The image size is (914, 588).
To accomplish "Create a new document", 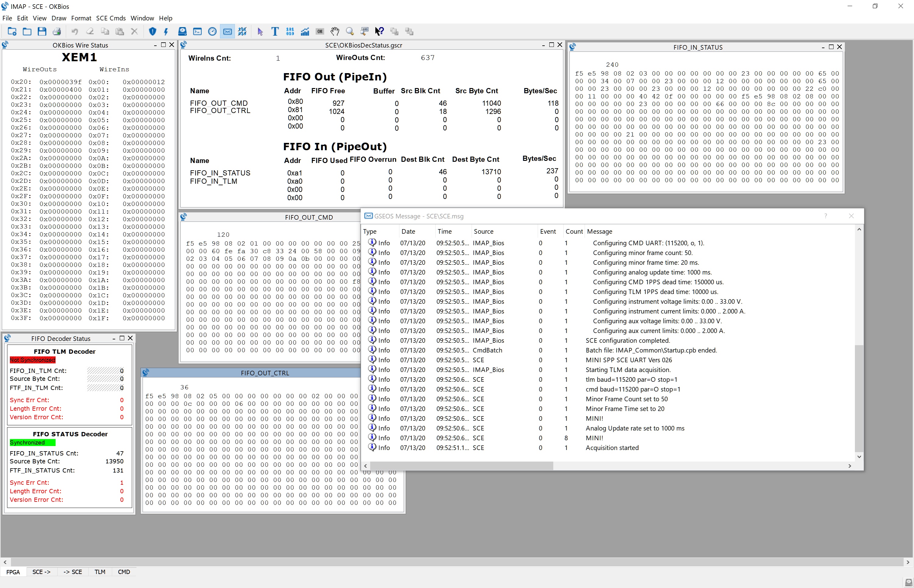I will click(x=12, y=31).
